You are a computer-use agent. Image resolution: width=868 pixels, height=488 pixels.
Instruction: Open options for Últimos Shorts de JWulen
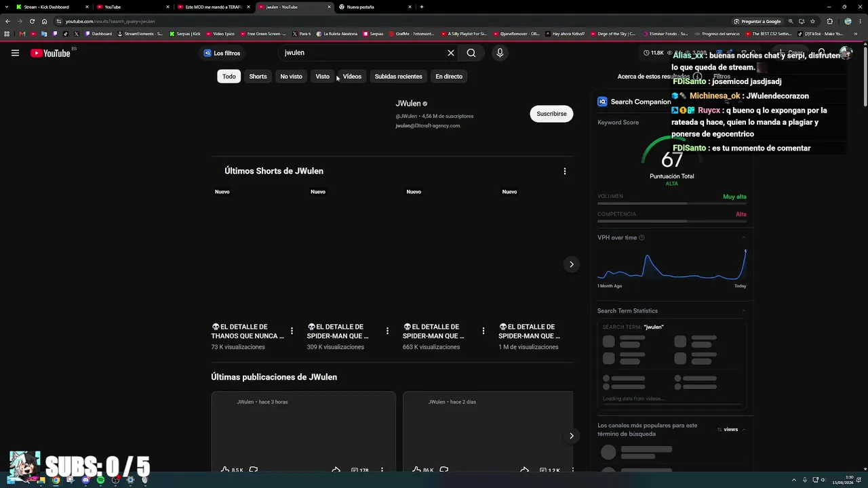pos(564,171)
